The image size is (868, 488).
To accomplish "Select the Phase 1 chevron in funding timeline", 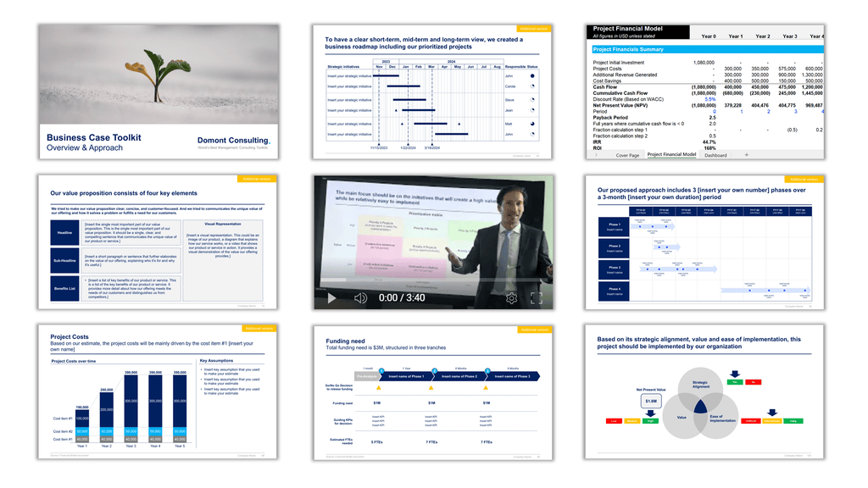I will point(406,376).
